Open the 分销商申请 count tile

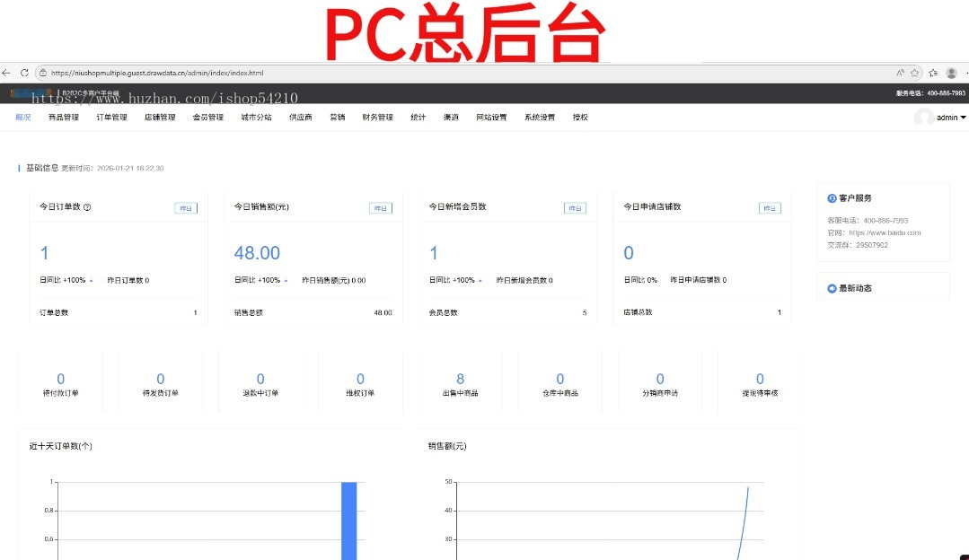coord(660,383)
